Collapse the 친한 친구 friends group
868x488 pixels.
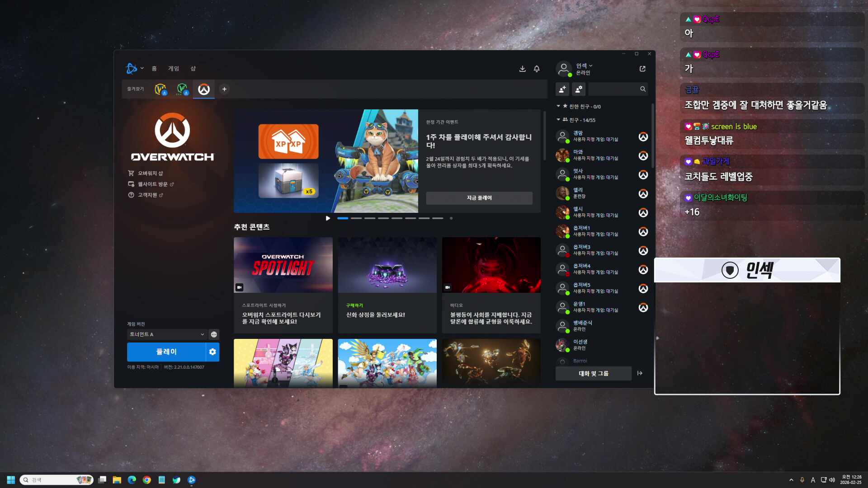tap(559, 106)
